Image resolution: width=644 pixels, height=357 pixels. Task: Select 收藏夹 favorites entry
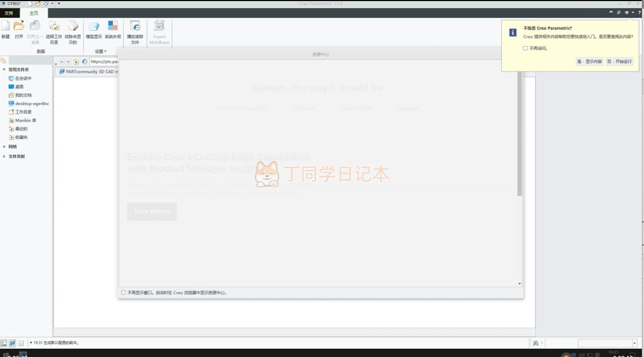[18, 138]
